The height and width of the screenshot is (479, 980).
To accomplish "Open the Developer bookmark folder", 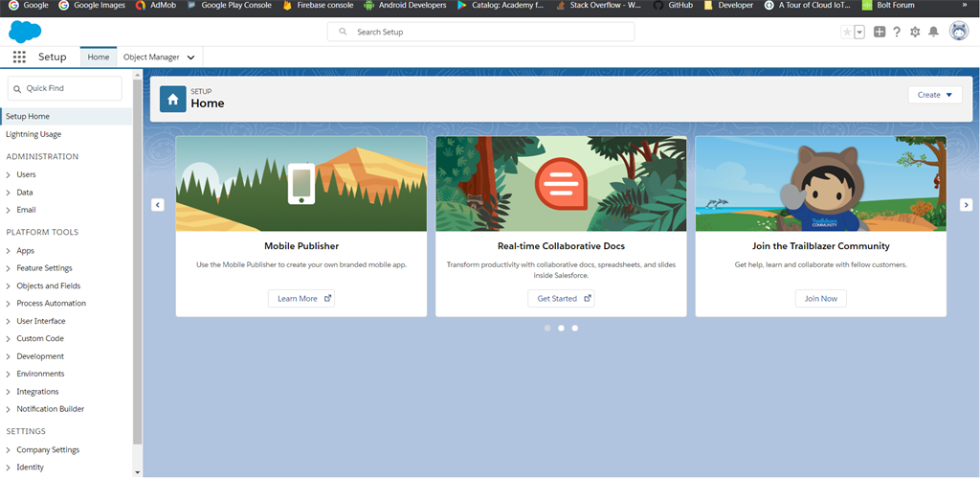I will (x=728, y=5).
